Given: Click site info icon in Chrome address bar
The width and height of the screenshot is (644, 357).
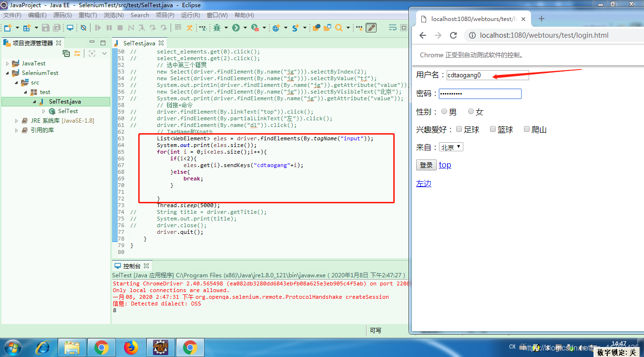Looking at the screenshot, I should pyautogui.click(x=472, y=35).
